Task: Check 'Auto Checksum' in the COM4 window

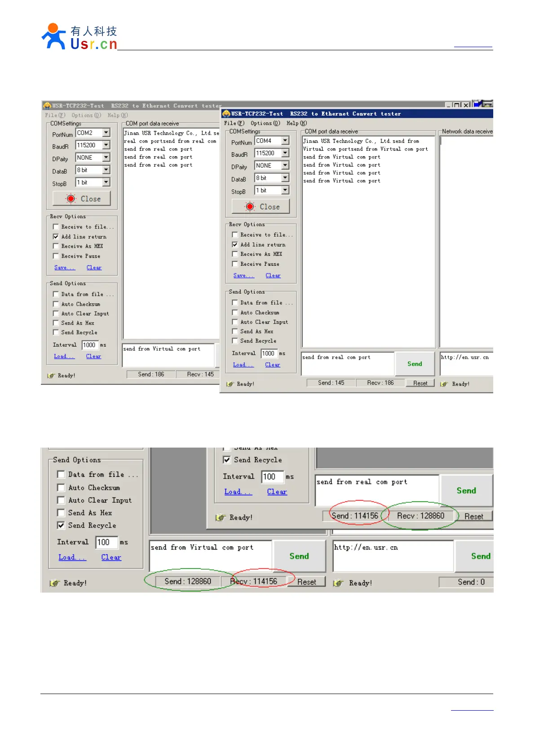Action: pyautogui.click(x=235, y=312)
